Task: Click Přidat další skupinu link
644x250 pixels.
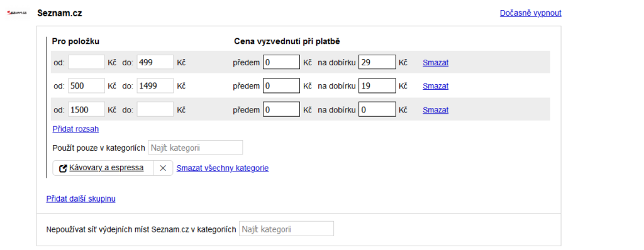Action: pyautogui.click(x=81, y=199)
